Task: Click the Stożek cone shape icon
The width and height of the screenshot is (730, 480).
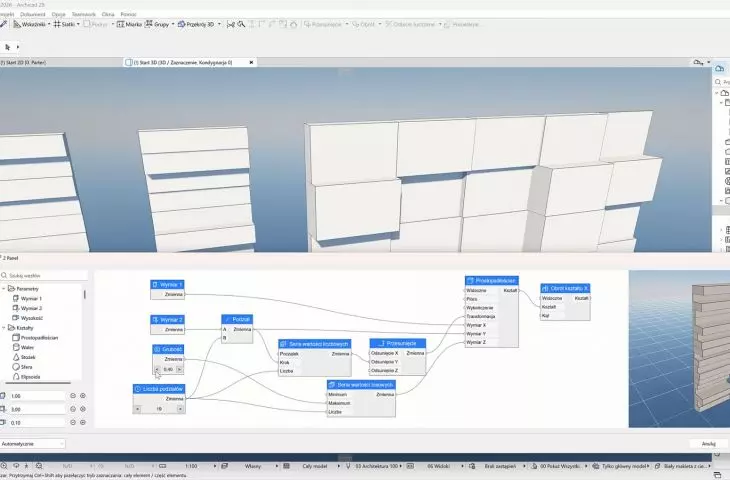Action: tap(16, 357)
